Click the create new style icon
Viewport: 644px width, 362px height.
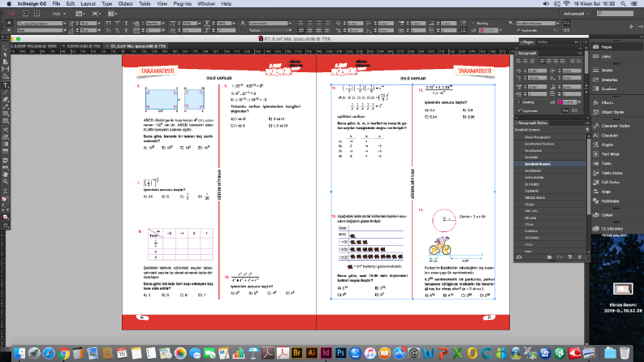[569, 257]
